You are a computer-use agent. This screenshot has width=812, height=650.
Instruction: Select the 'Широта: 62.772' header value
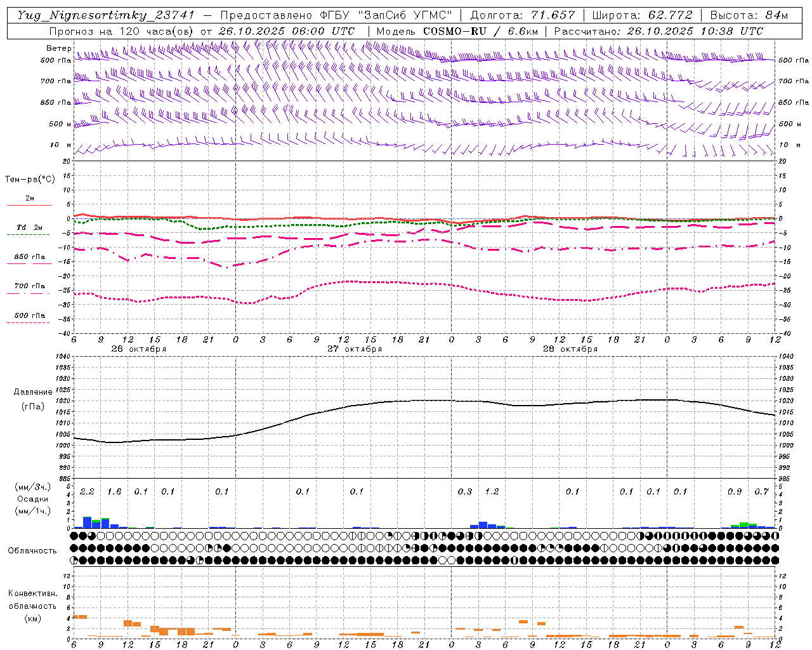(x=642, y=15)
